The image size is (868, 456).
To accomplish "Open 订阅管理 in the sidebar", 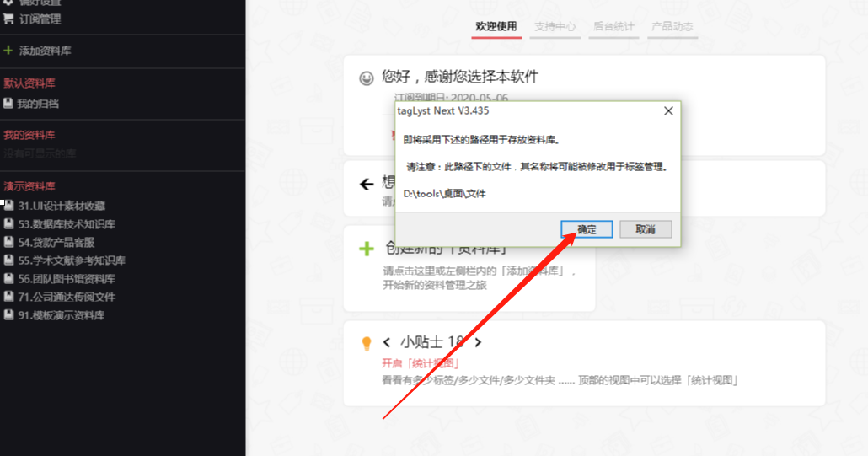I will (40, 19).
